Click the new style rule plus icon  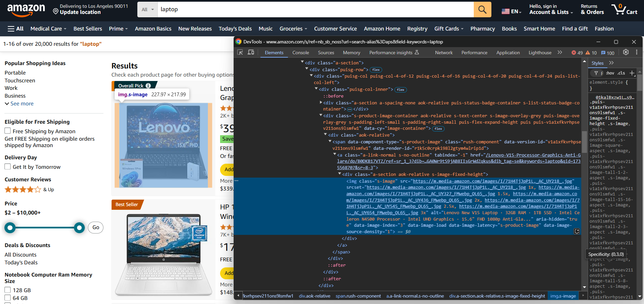pos(632,73)
